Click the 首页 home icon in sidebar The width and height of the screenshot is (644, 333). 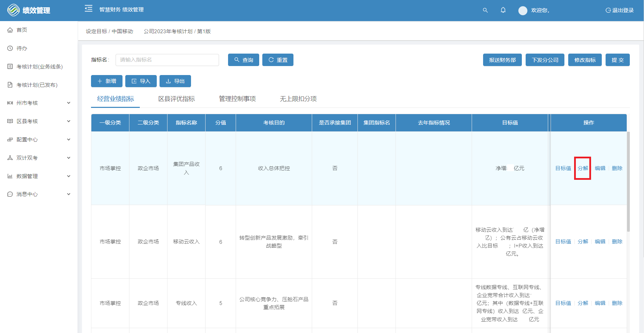[10, 30]
